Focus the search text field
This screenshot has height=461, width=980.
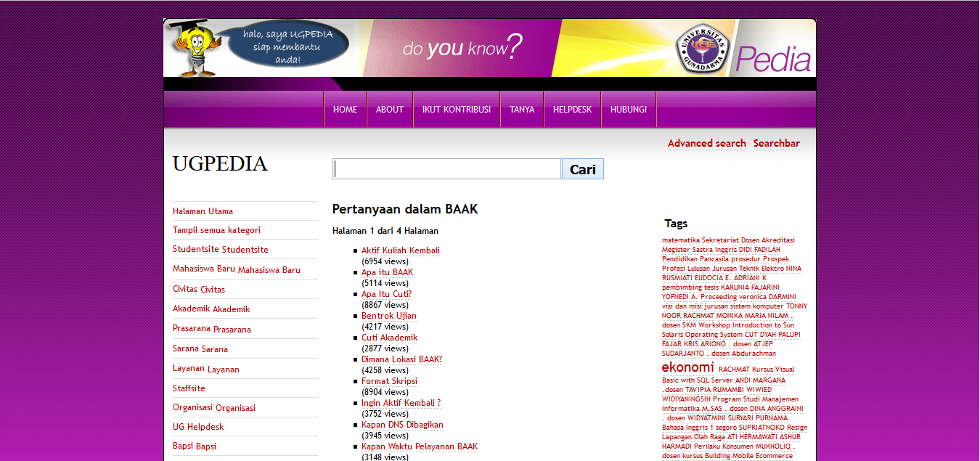(446, 169)
